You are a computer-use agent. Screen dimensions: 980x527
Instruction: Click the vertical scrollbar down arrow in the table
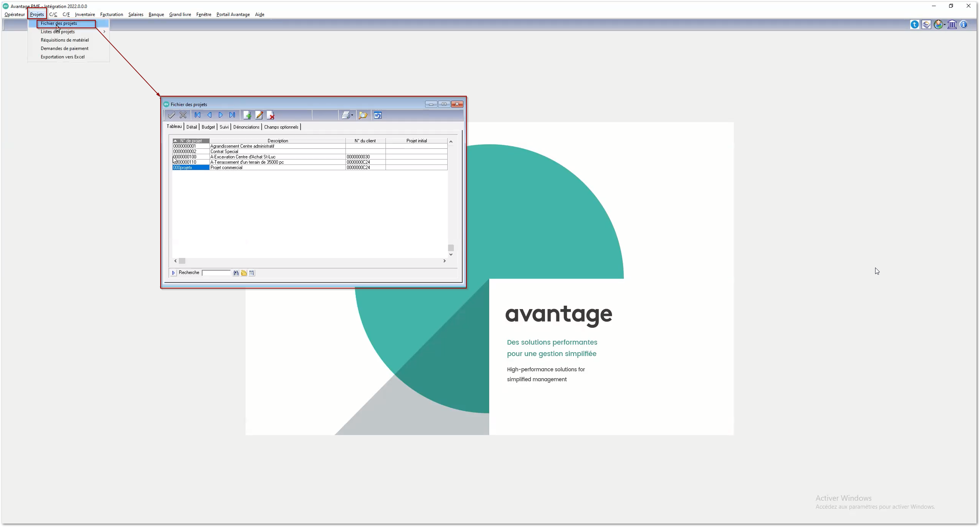pos(451,255)
